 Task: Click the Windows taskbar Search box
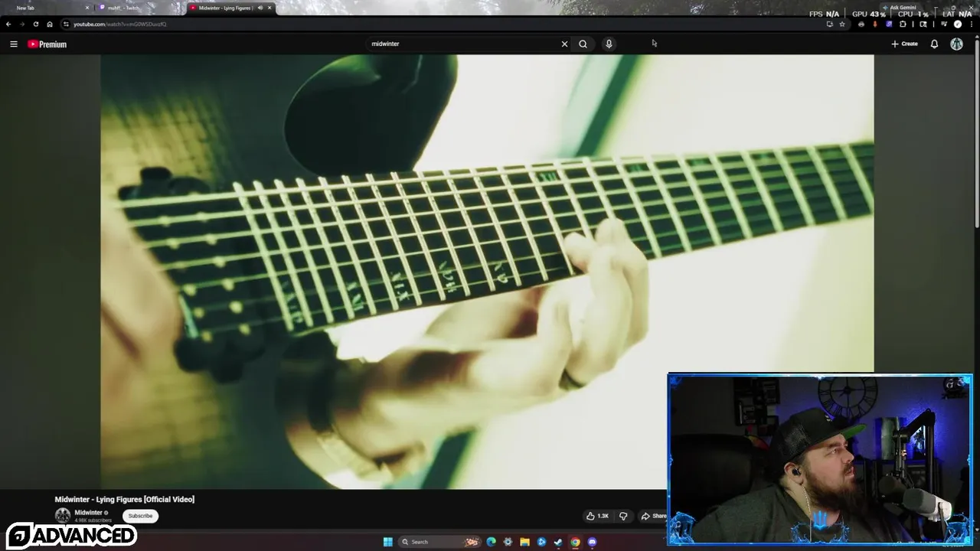point(439,542)
